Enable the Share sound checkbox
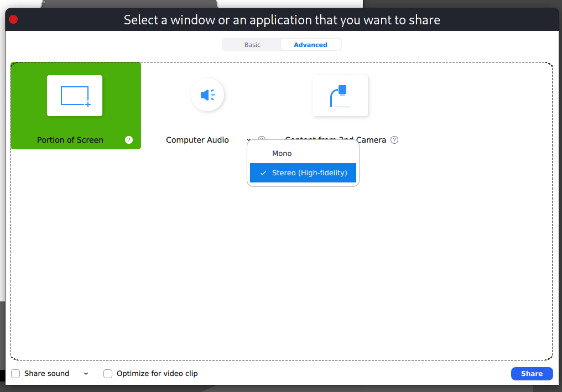Image resolution: width=562 pixels, height=392 pixels. point(15,374)
